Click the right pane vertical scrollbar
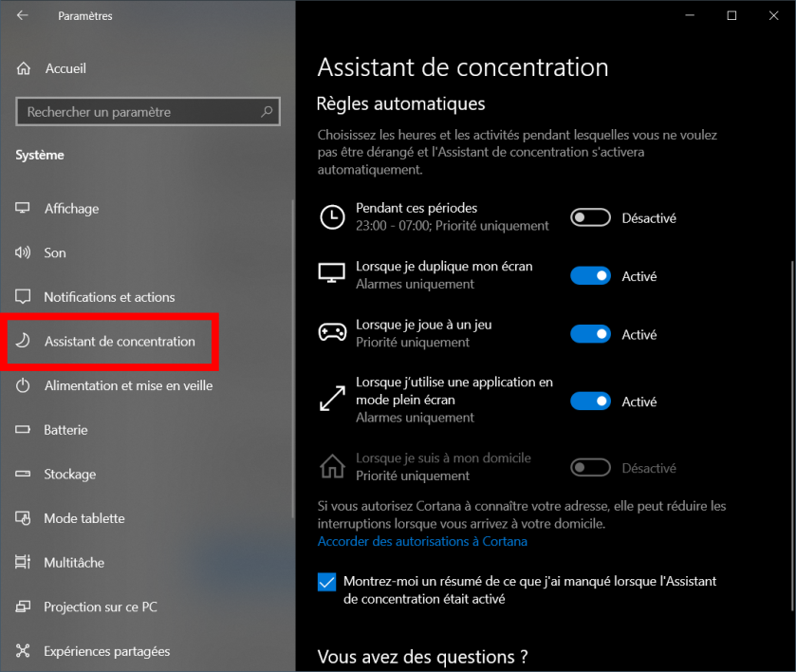This screenshot has height=672, width=796. (x=792, y=436)
